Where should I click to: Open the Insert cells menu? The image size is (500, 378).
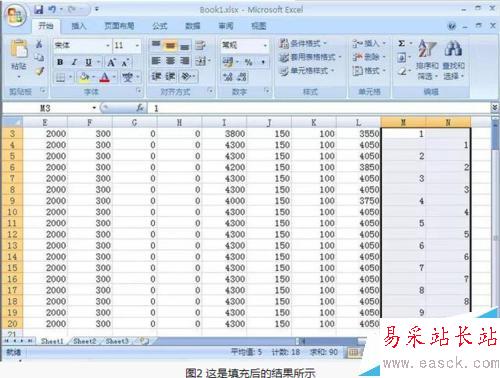369,43
